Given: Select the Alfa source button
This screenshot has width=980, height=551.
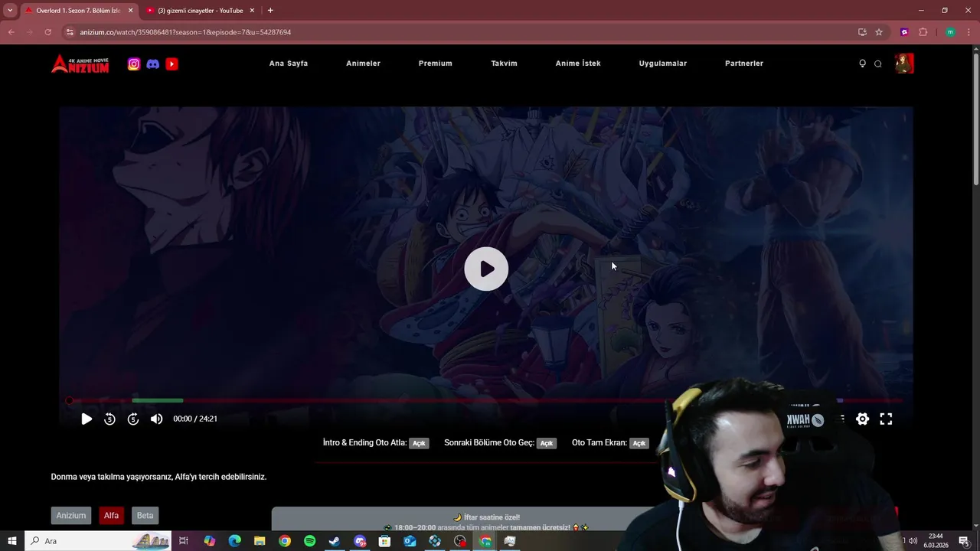Looking at the screenshot, I should click(x=112, y=516).
